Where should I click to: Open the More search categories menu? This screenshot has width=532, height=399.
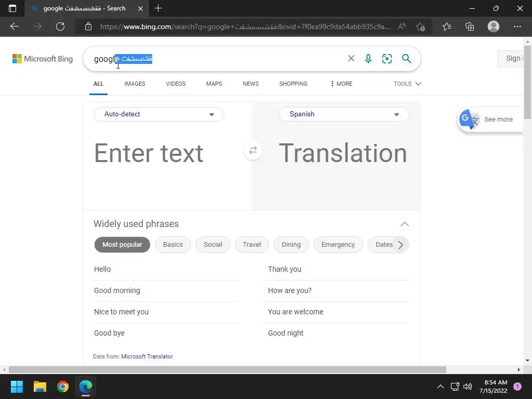[x=341, y=84]
